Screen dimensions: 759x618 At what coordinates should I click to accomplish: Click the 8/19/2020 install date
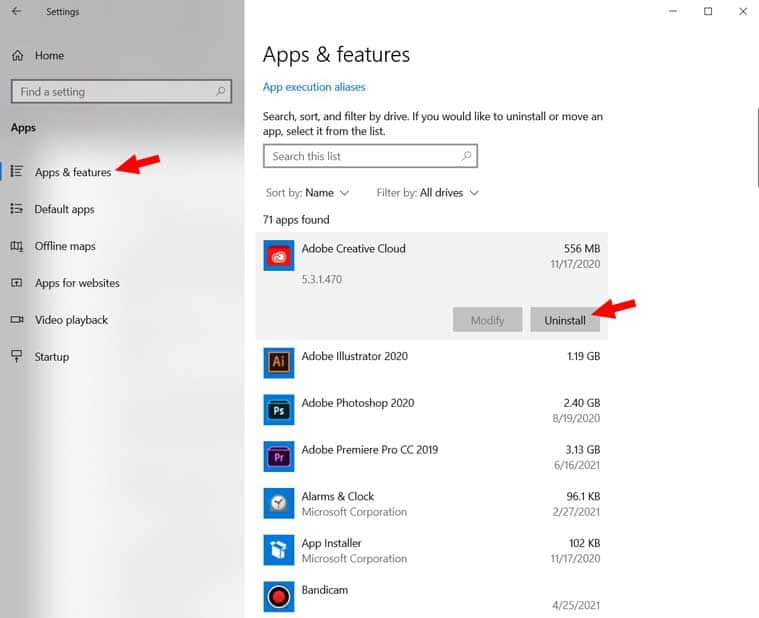click(576, 418)
